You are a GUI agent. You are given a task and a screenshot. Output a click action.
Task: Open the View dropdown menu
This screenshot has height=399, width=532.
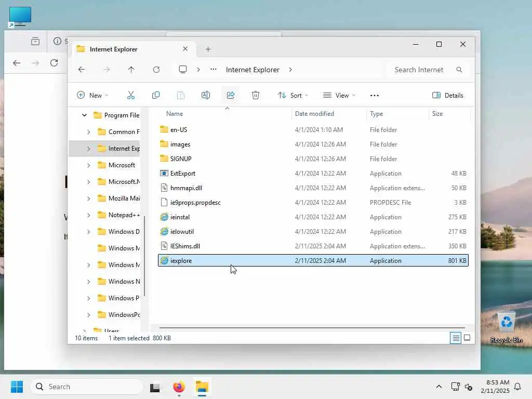tap(339, 96)
